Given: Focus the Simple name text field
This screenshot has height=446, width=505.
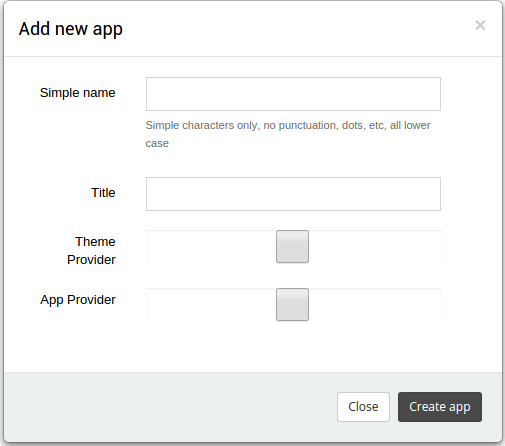Looking at the screenshot, I should coord(293,94).
